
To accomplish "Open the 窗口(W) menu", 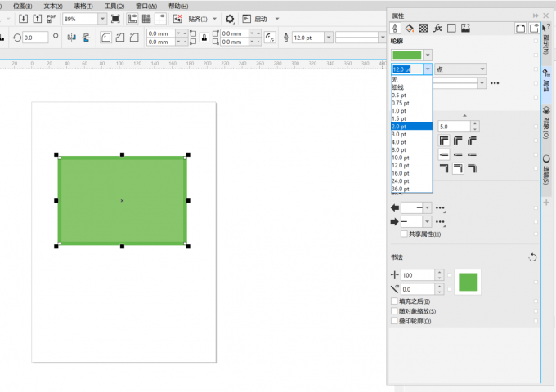I will [146, 6].
